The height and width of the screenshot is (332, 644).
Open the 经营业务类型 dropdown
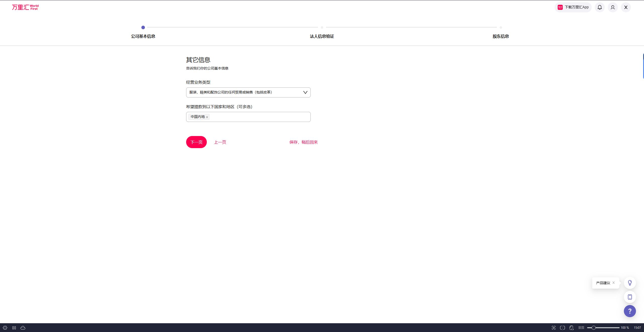(248, 92)
